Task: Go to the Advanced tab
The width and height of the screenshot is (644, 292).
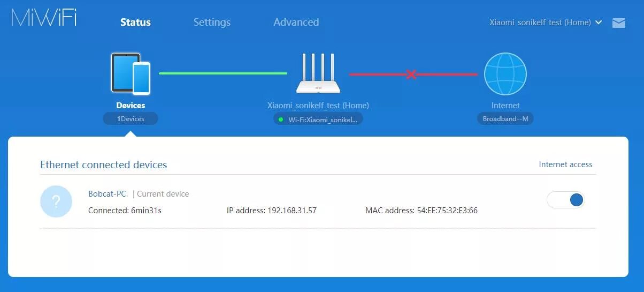Action: tap(296, 23)
